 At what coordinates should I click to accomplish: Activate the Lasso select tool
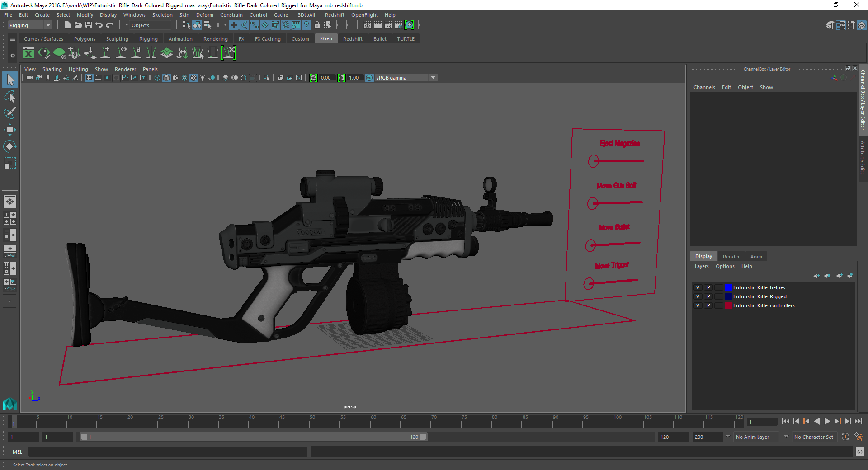pyautogui.click(x=10, y=97)
